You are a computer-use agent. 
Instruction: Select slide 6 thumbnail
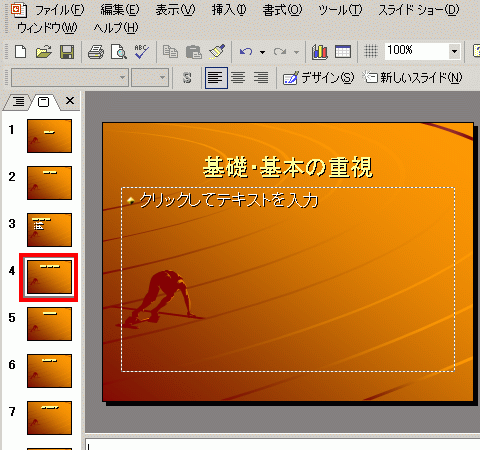tap(49, 371)
